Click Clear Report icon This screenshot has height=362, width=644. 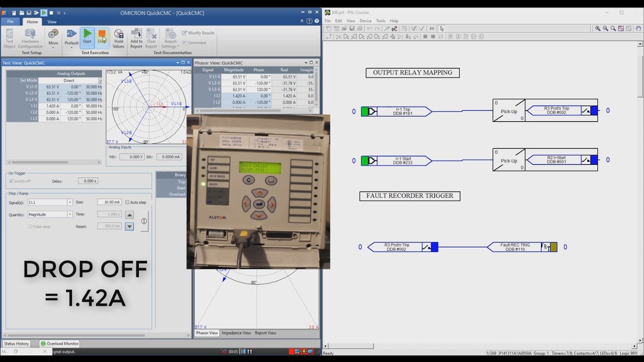151,39
